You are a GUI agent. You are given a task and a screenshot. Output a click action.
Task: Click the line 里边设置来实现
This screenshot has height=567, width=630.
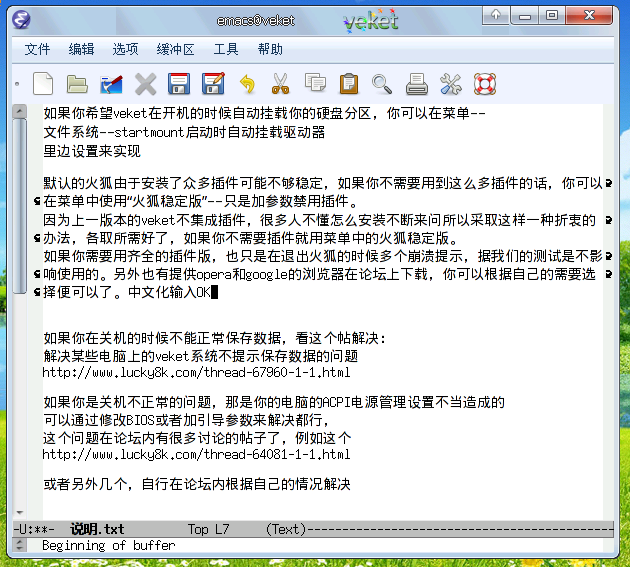coord(92,151)
